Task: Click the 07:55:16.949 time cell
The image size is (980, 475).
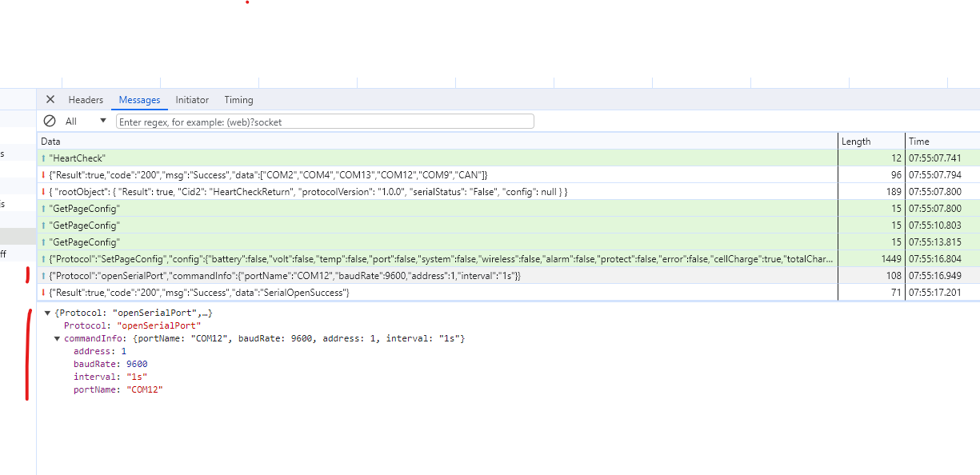Action: (x=942, y=276)
